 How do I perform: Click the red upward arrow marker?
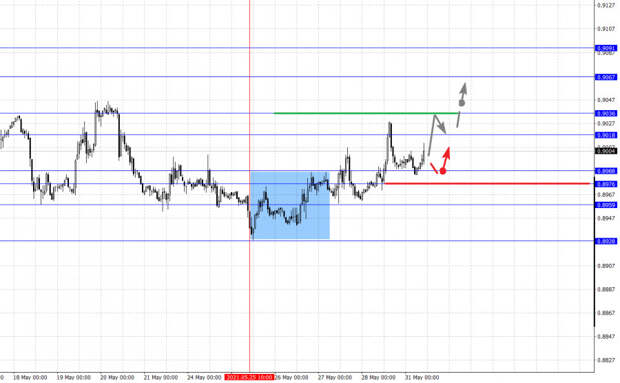click(x=447, y=157)
